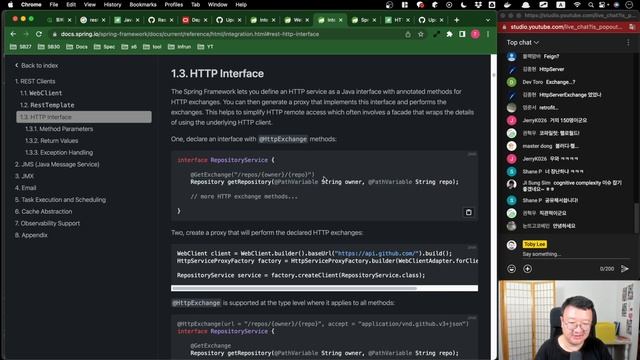Click the https://api.github.com/ URL in code
Screen dimensions: 640x360
(x=376, y=253)
